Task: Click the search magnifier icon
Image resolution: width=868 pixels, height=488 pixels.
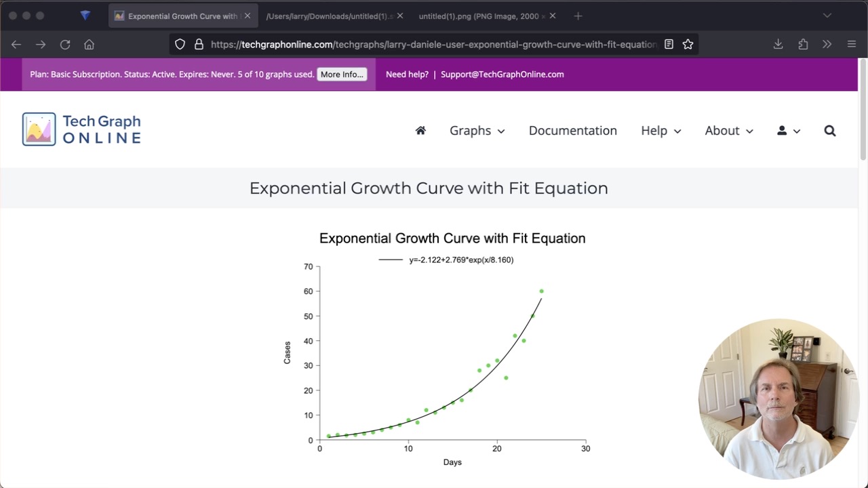Action: coord(829,131)
